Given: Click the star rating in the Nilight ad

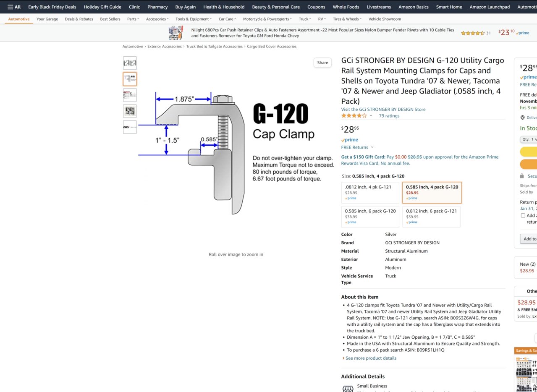Looking at the screenshot, I should (473, 33).
